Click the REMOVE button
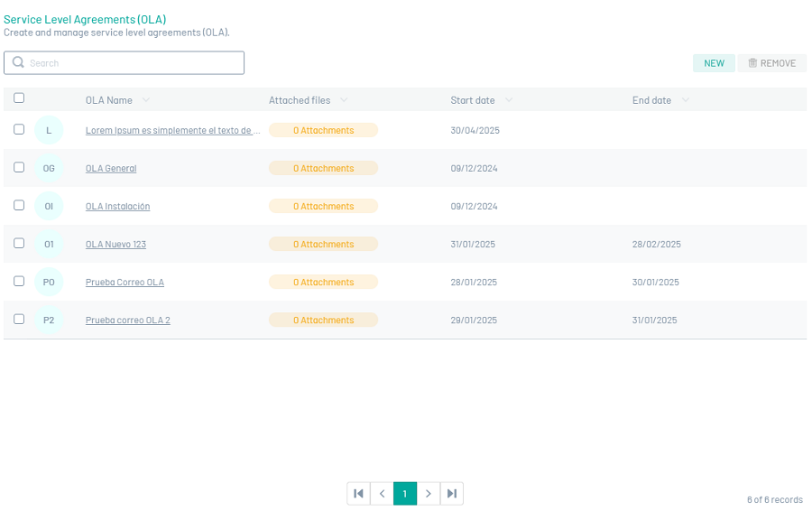 pyautogui.click(x=772, y=63)
